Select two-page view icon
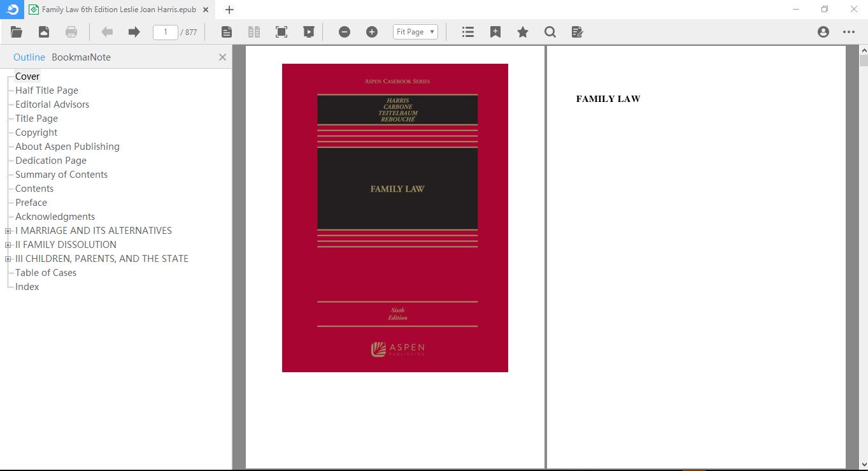 click(254, 32)
